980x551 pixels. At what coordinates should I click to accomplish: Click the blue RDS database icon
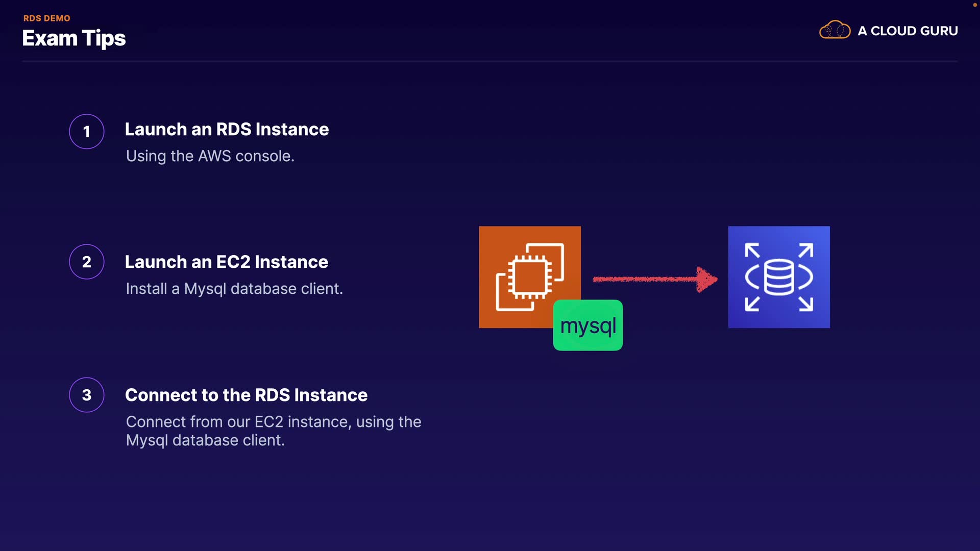(x=778, y=277)
